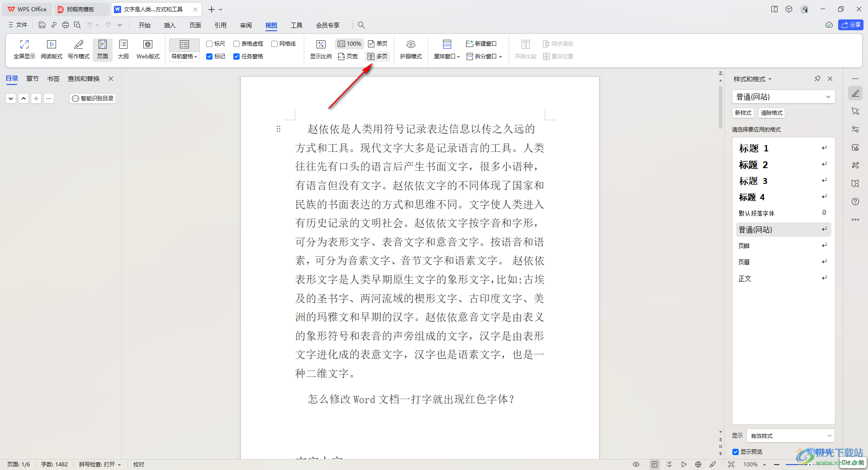Click the print preview icon

77,25
